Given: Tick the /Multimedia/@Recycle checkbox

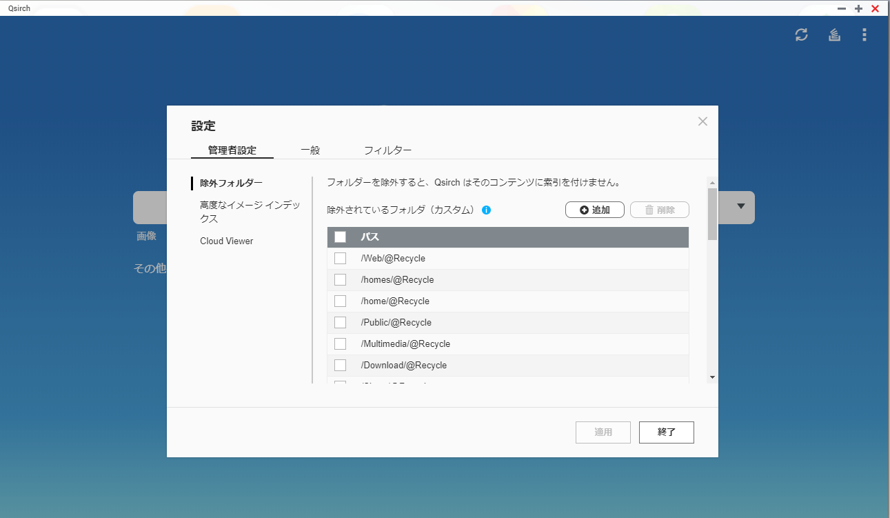Looking at the screenshot, I should (x=340, y=344).
